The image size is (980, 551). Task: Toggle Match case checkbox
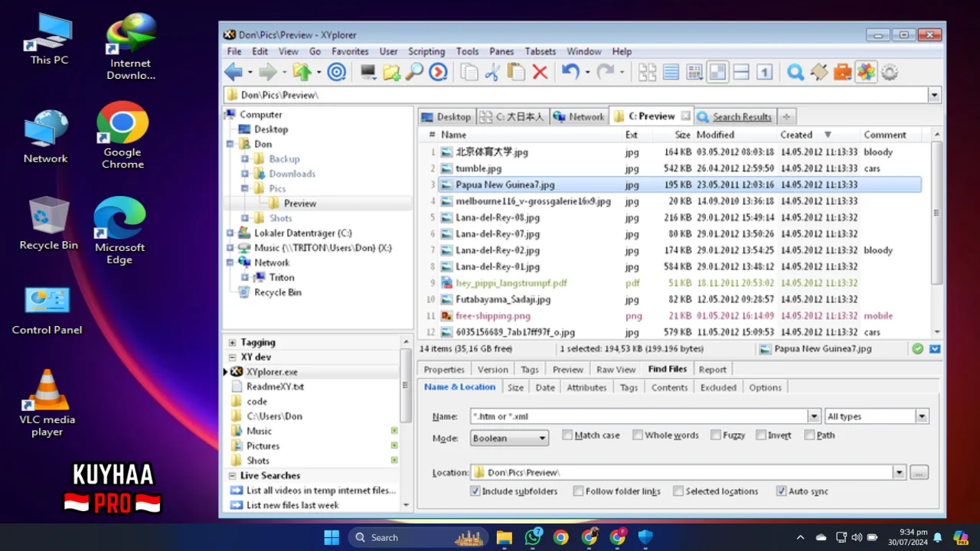(567, 435)
